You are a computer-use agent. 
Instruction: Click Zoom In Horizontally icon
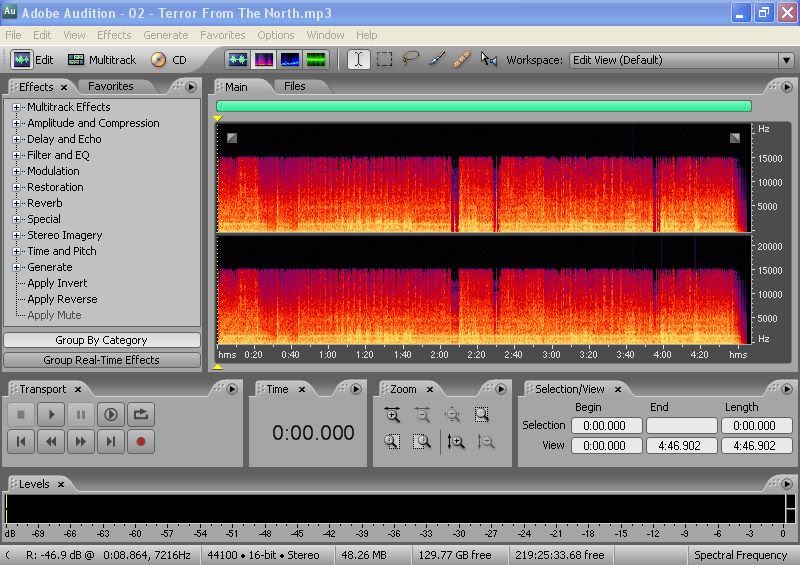point(392,414)
